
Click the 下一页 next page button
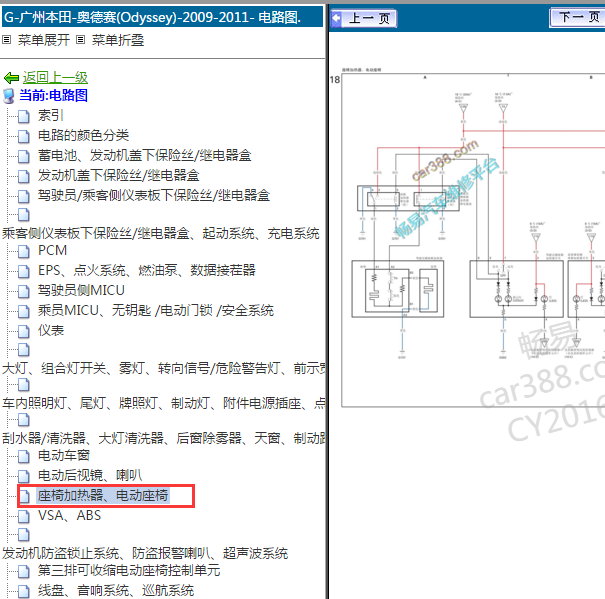[577, 17]
